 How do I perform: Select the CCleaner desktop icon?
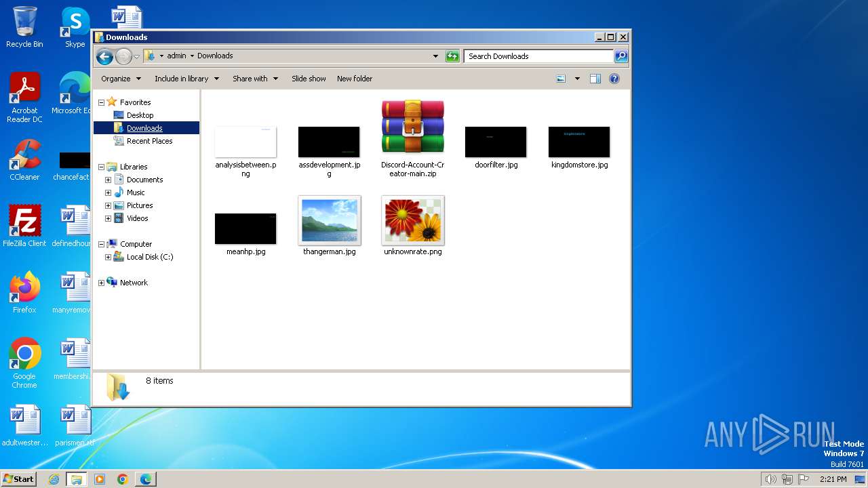24,160
